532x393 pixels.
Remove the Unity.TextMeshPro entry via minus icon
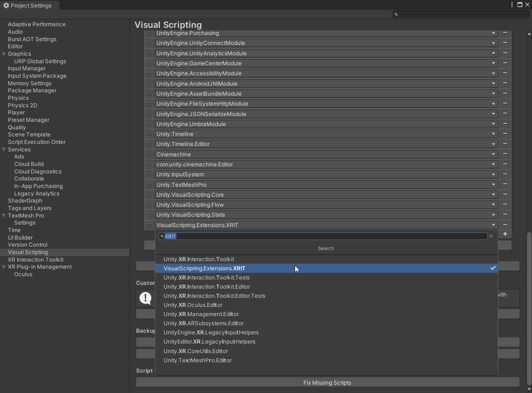pyautogui.click(x=505, y=185)
